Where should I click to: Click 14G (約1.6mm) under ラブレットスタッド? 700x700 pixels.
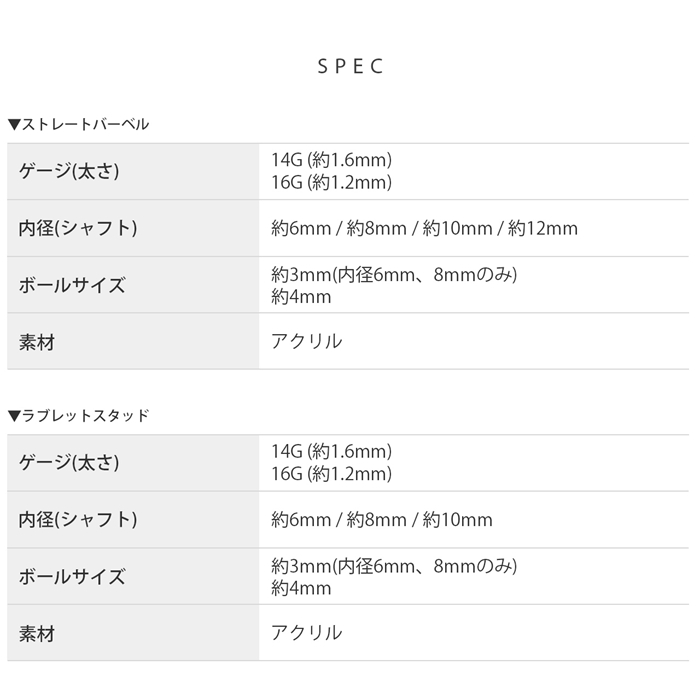[331, 451]
